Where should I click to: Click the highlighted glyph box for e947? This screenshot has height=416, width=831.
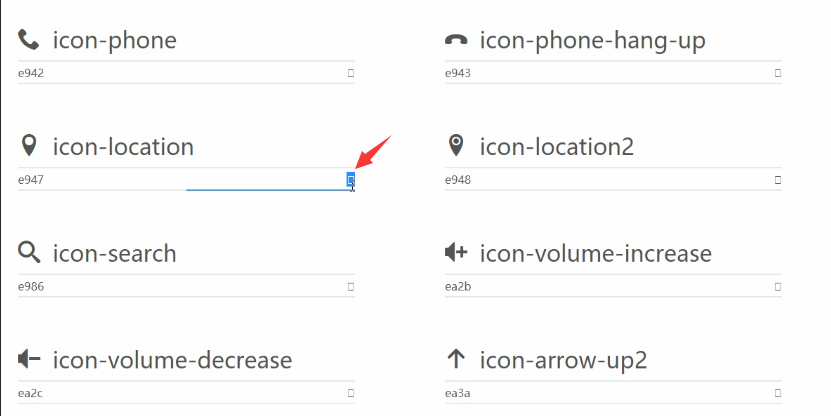point(351,180)
